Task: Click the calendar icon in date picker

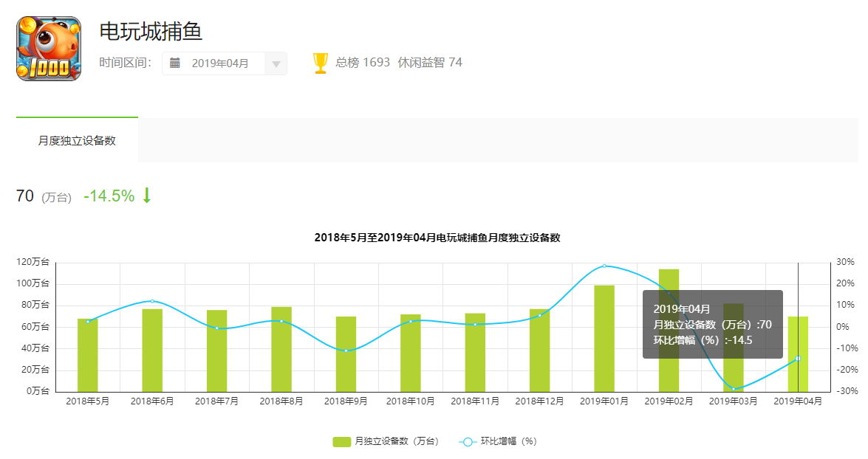Action: point(175,63)
